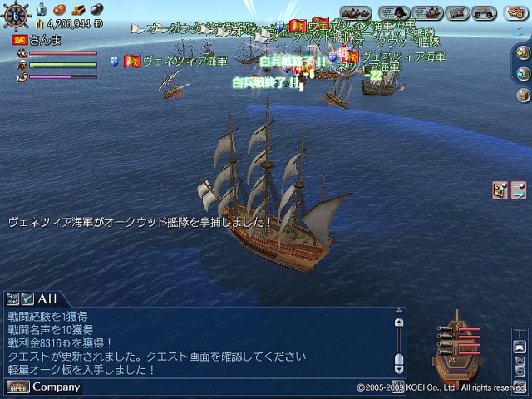Toggle the full sail button in sail panel
The image size is (532, 399).
pos(520,347)
